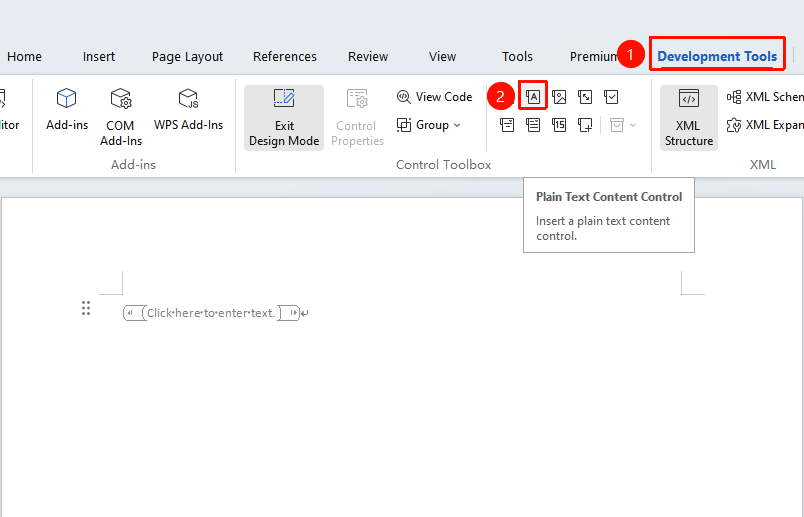Go to the References tab
This screenshot has height=517, width=804.
[x=285, y=56]
